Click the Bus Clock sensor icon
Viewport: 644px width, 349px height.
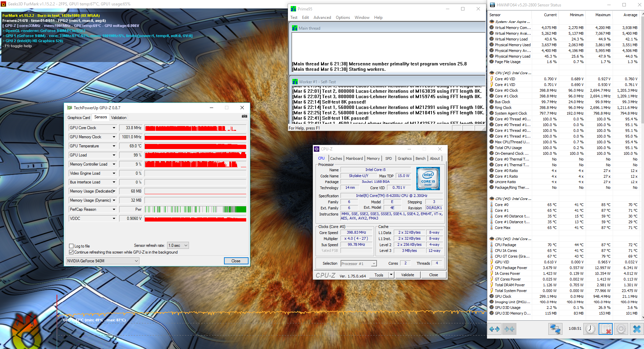(492, 102)
